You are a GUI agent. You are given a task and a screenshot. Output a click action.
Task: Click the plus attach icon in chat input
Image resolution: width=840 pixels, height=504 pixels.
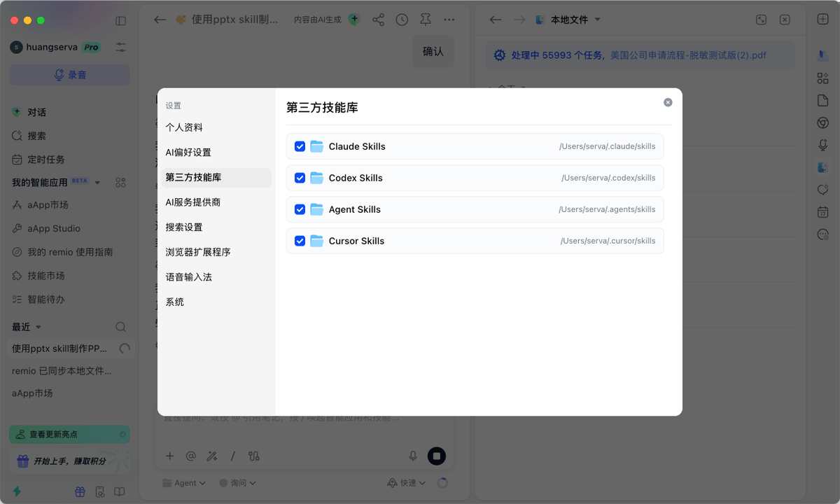click(x=169, y=456)
